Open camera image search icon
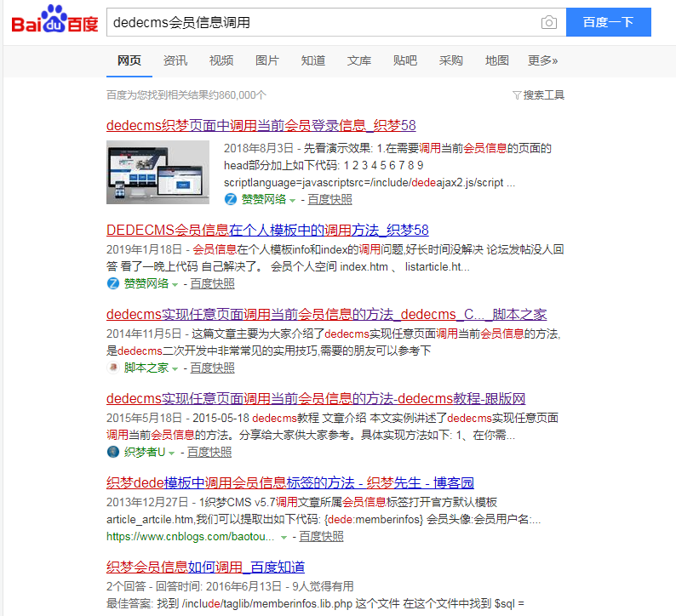Image resolution: width=676 pixels, height=616 pixels. [549, 22]
